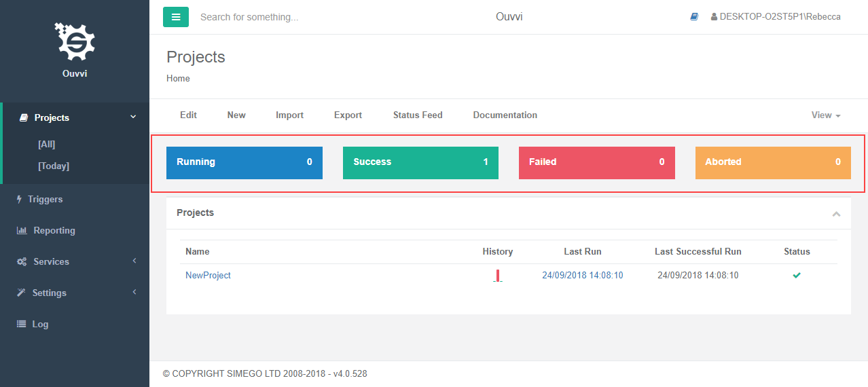Viewport: 868px width, 387px height.
Task: Collapse the Projects sidebar chevron
Action: [x=133, y=117]
